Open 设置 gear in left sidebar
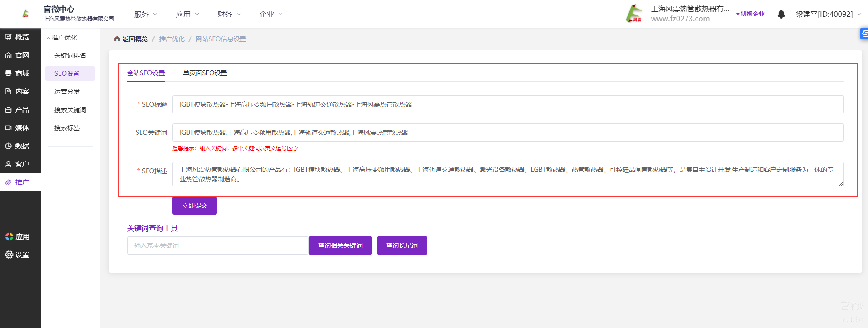Image resolution: width=868 pixels, height=328 pixels. (9, 255)
